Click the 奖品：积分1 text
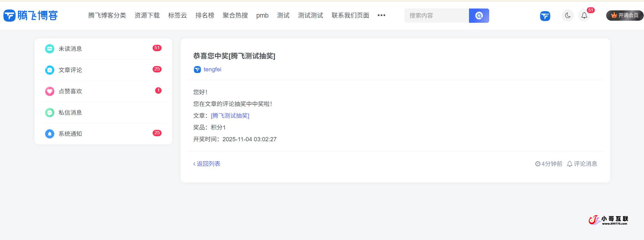This screenshot has width=644, height=240. 209,127
